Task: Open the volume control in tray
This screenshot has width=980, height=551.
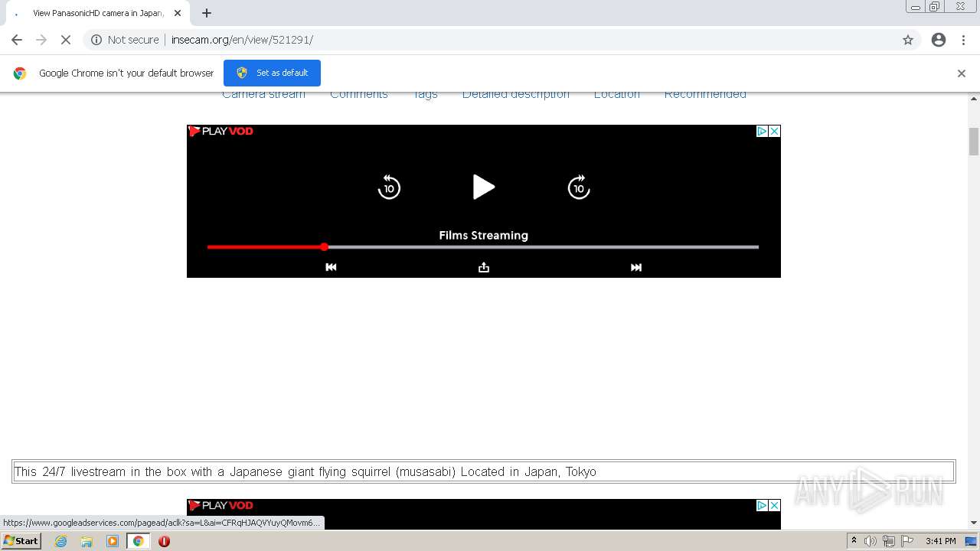Action: (x=871, y=541)
